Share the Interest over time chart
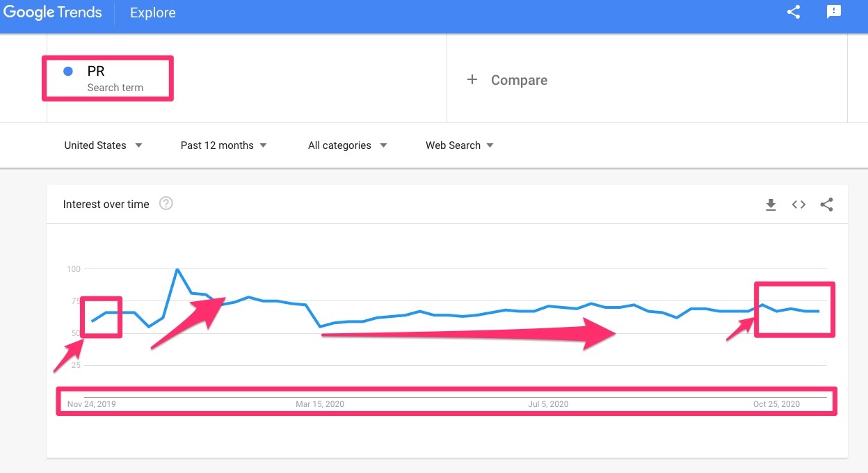 pyautogui.click(x=826, y=205)
